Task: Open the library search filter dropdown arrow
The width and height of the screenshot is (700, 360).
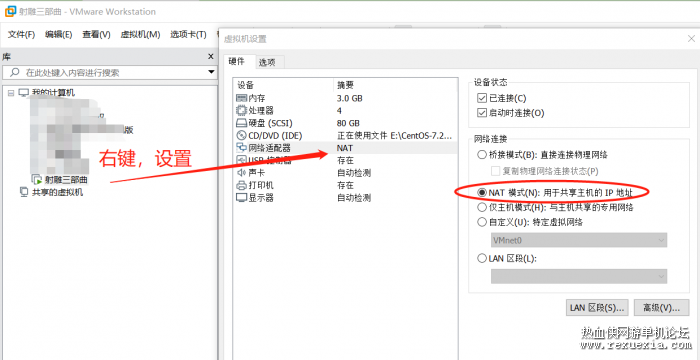Action: tap(212, 72)
